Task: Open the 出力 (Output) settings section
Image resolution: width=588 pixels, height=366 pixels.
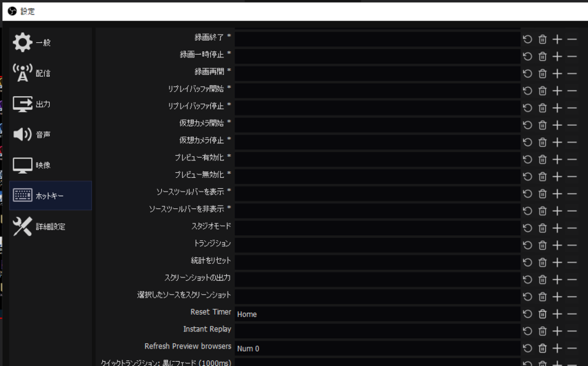Action: click(x=50, y=104)
